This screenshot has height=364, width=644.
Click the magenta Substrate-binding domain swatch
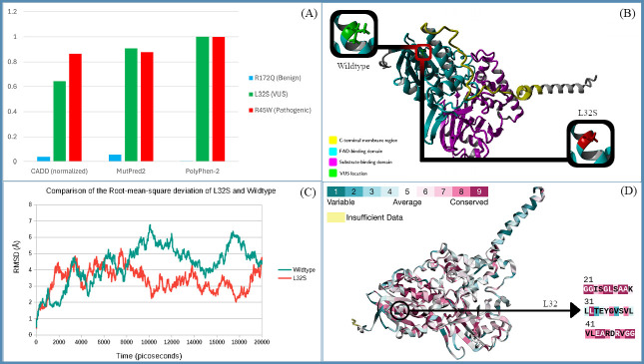332,163
